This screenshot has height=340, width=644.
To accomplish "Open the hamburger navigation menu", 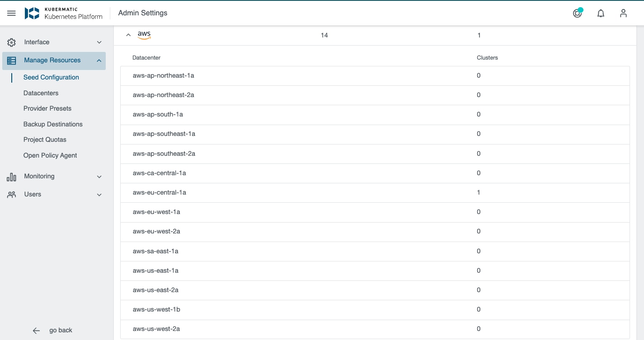I will pos(11,13).
